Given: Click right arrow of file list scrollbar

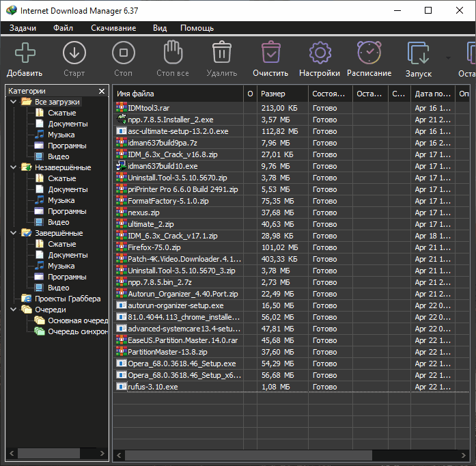Looking at the screenshot, I should (463, 455).
